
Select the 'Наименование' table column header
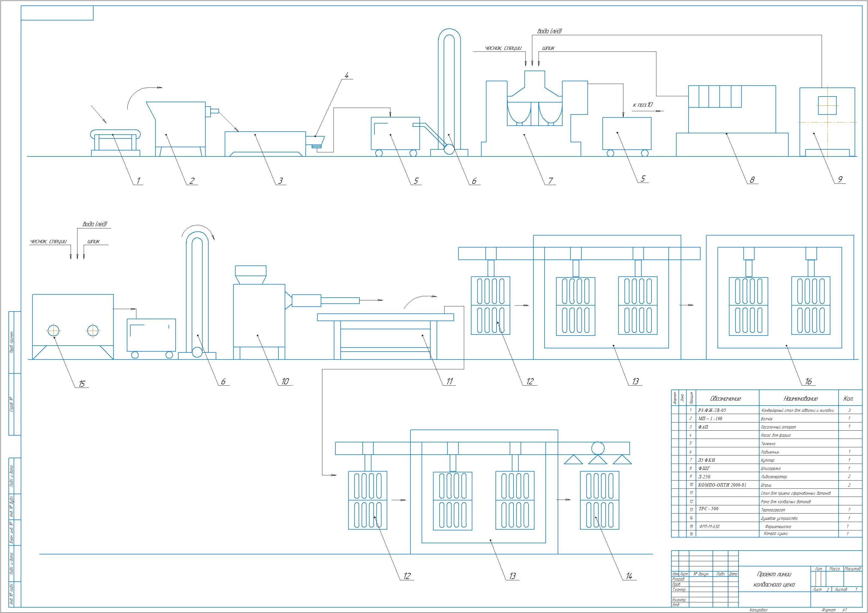click(800, 399)
